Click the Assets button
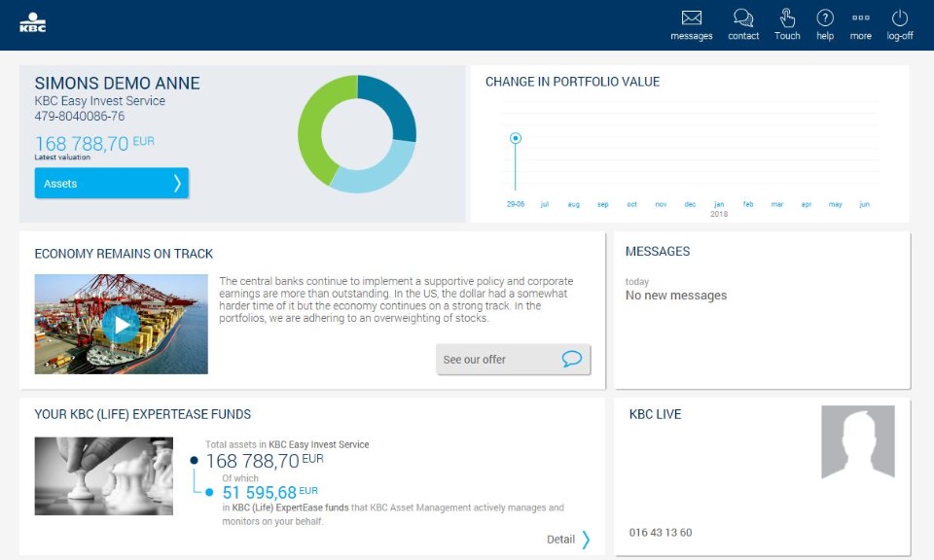The height and width of the screenshot is (560, 934). [x=111, y=184]
